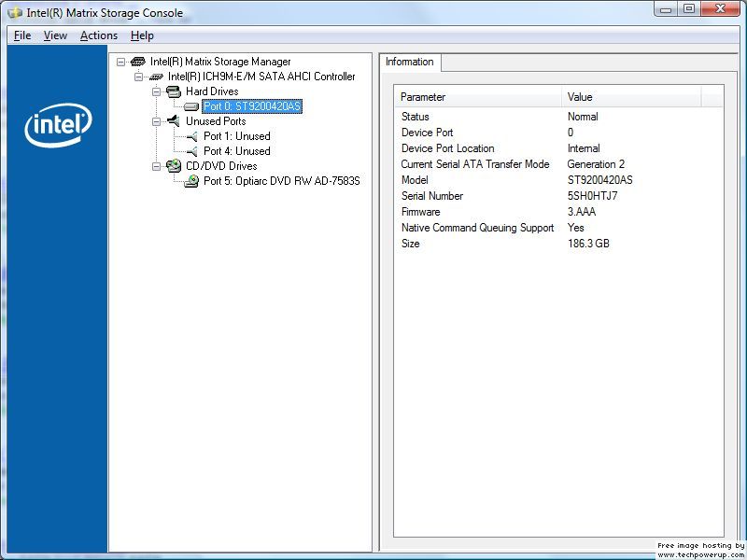Select the CD/DVD Drives tree label

[221, 166]
